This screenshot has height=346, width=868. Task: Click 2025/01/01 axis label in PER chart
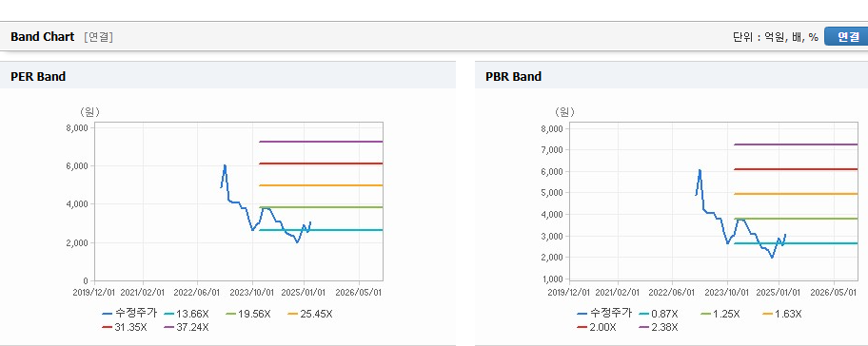[x=305, y=292]
